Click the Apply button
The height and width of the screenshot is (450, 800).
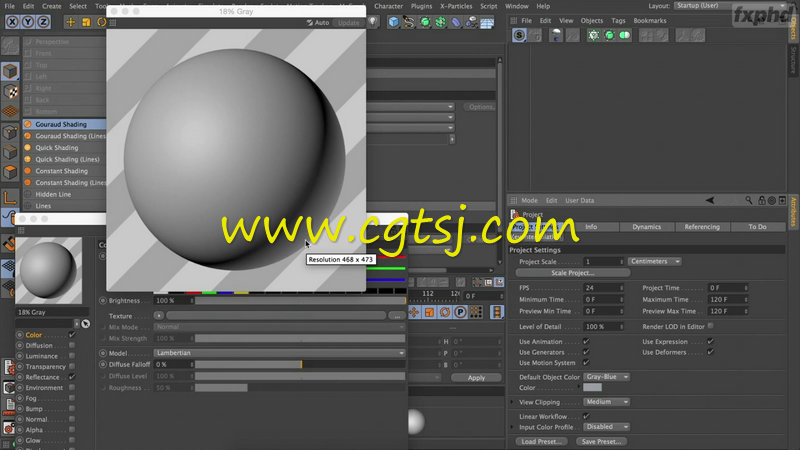pyautogui.click(x=476, y=378)
